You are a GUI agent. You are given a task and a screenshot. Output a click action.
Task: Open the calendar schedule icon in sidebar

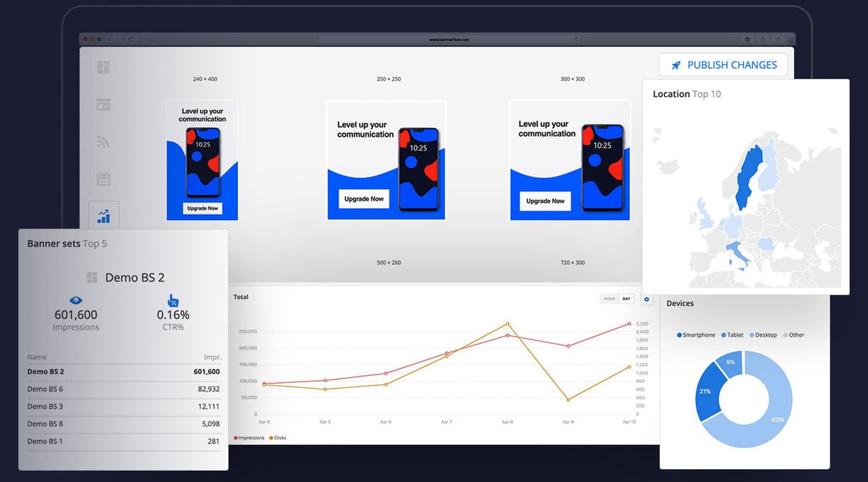pyautogui.click(x=103, y=179)
